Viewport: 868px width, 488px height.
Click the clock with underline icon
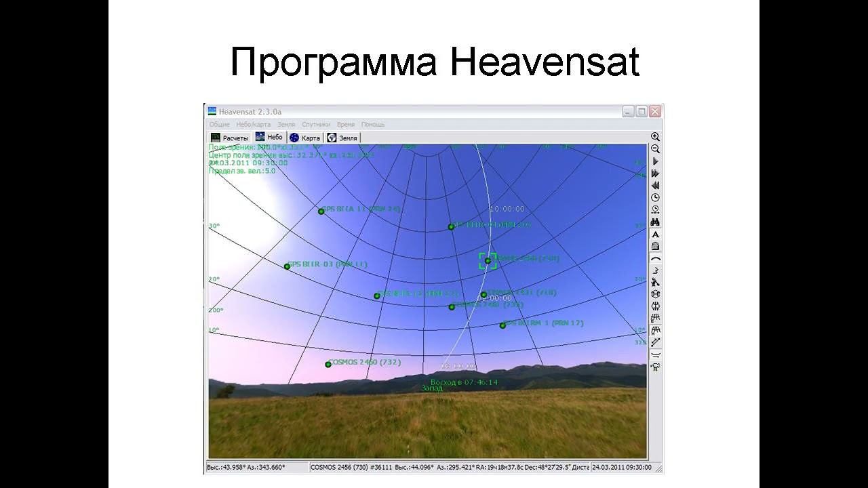coord(655,209)
